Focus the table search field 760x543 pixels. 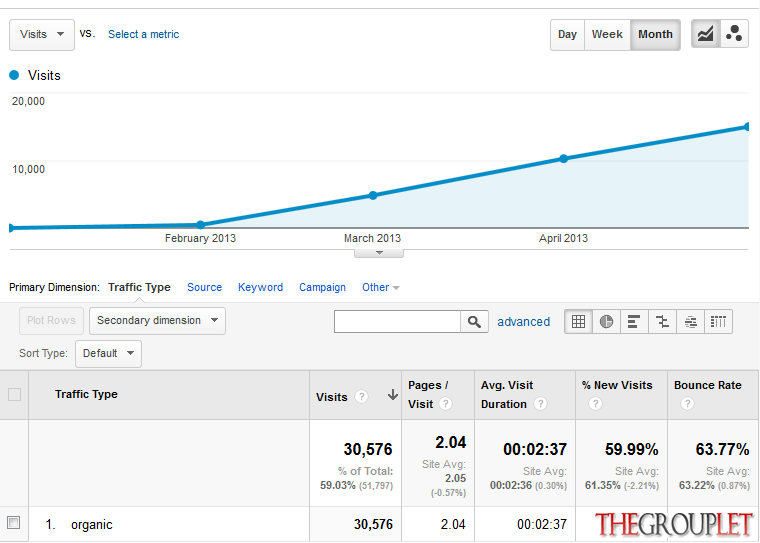point(397,321)
